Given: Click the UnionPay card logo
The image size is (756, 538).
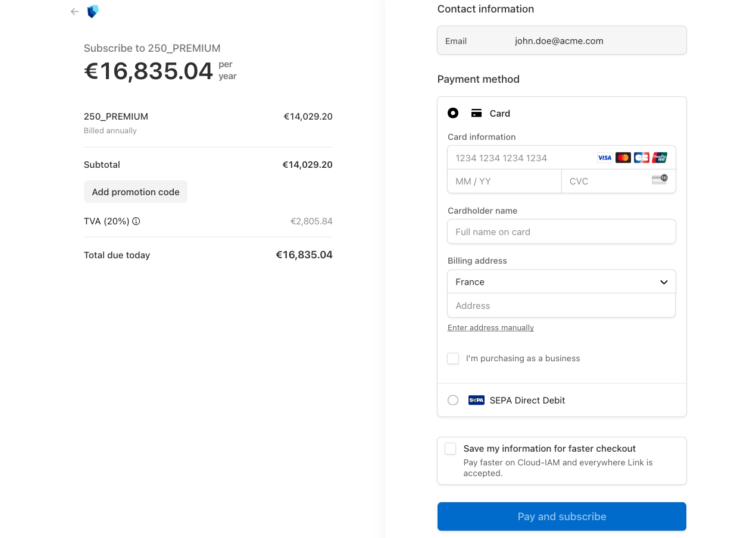Looking at the screenshot, I should (x=660, y=158).
